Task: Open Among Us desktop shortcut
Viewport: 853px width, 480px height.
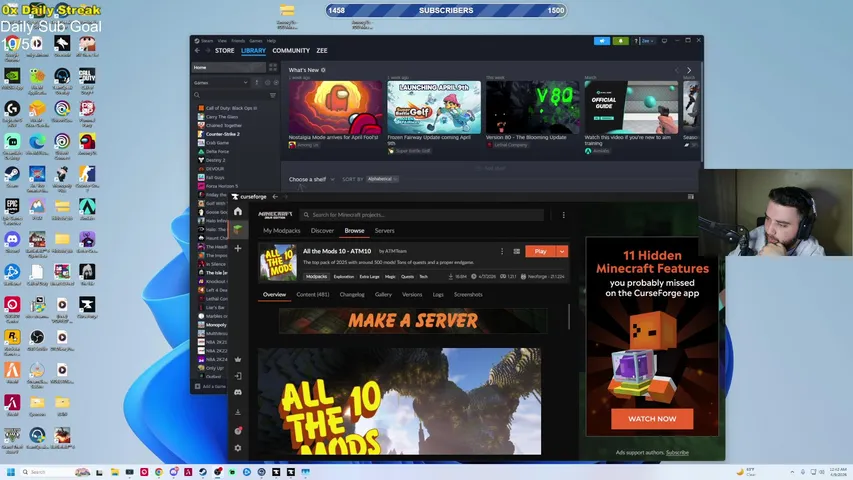Action: [87, 144]
